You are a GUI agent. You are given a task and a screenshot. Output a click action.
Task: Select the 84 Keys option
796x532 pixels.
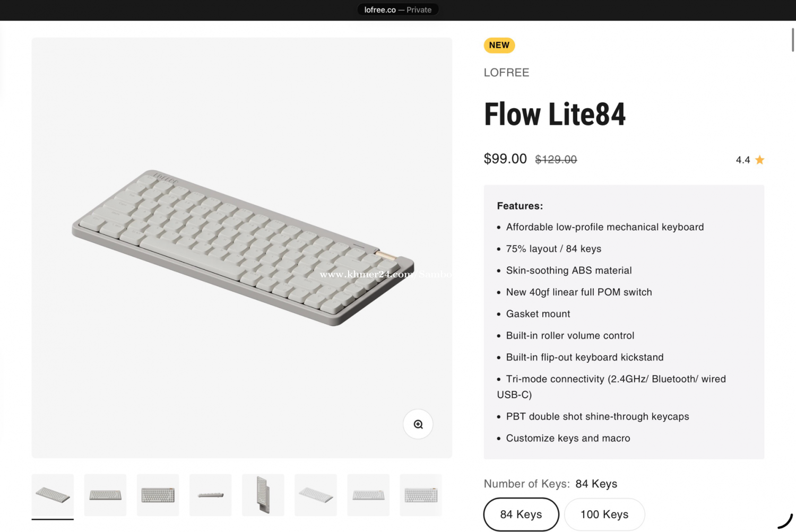[x=521, y=514]
